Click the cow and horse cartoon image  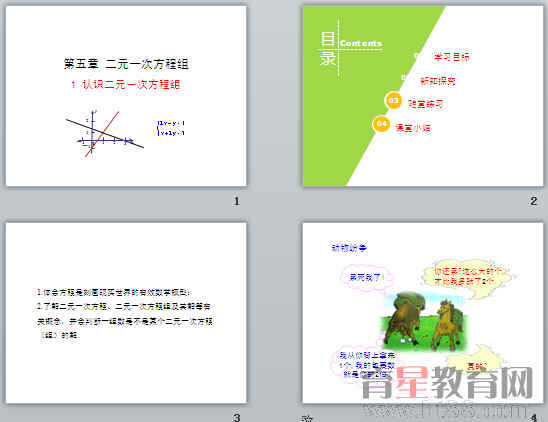(x=425, y=322)
